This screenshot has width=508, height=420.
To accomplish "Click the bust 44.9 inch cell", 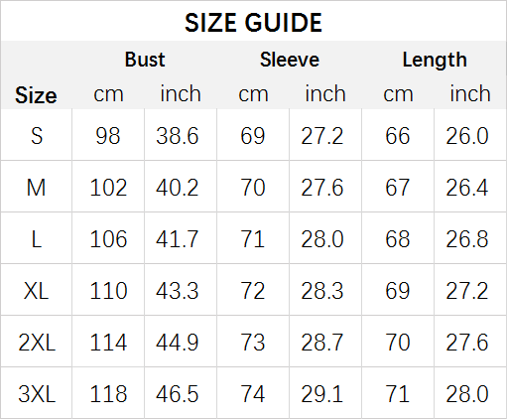I will pos(181,343).
